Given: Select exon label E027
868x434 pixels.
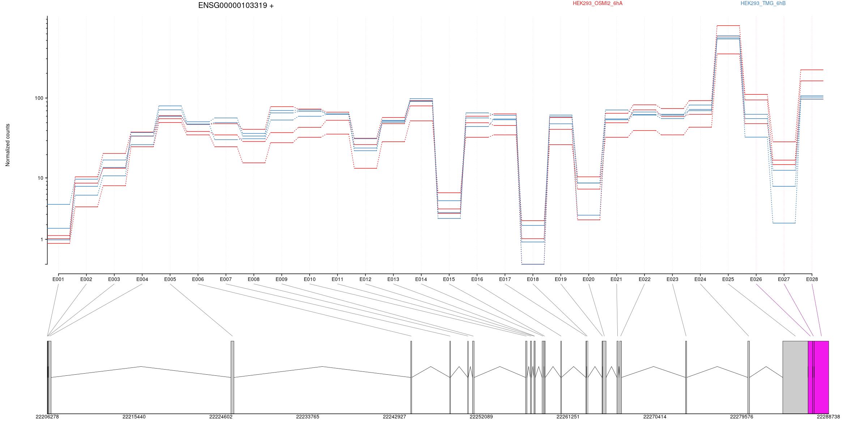Looking at the screenshot, I should coord(784,279).
